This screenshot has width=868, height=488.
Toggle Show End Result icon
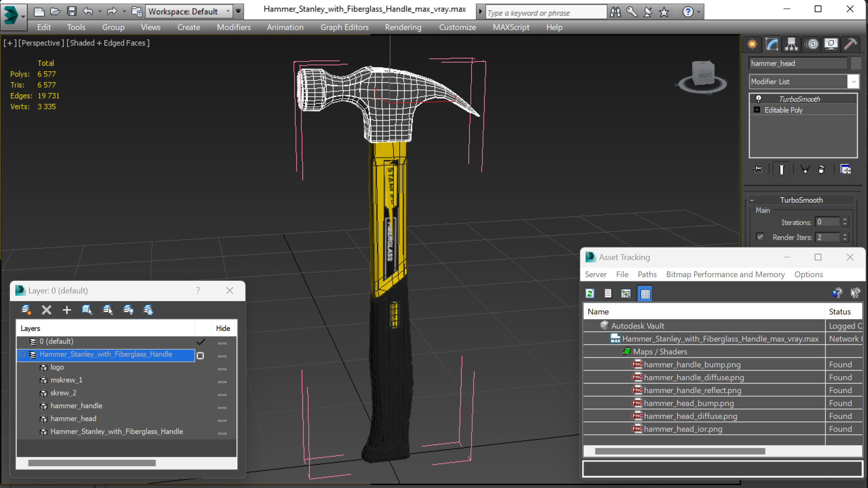point(781,169)
